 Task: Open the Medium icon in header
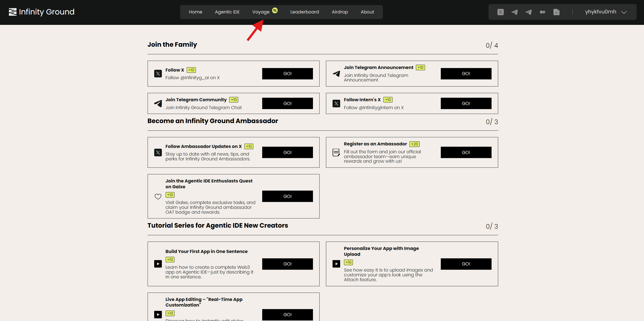(542, 12)
